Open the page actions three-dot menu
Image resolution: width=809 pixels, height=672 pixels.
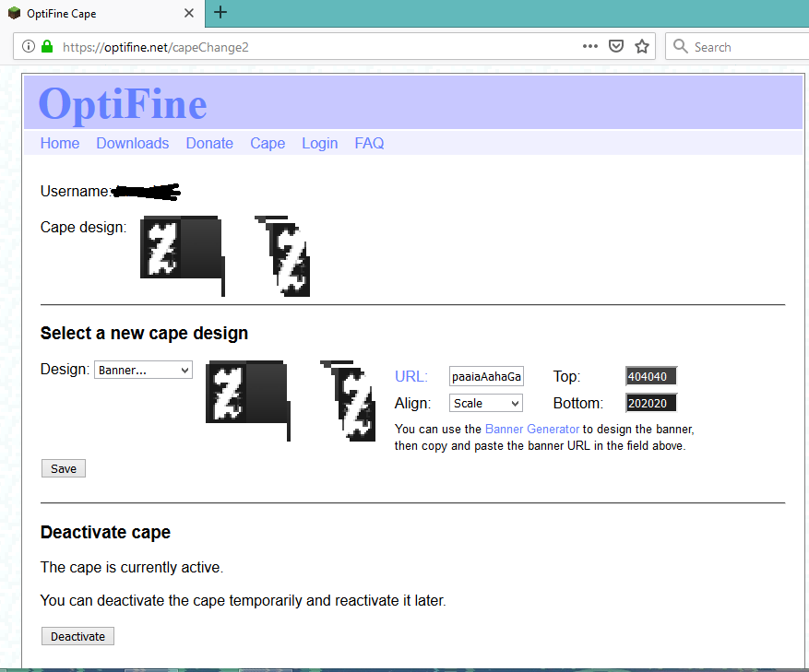[x=589, y=46]
